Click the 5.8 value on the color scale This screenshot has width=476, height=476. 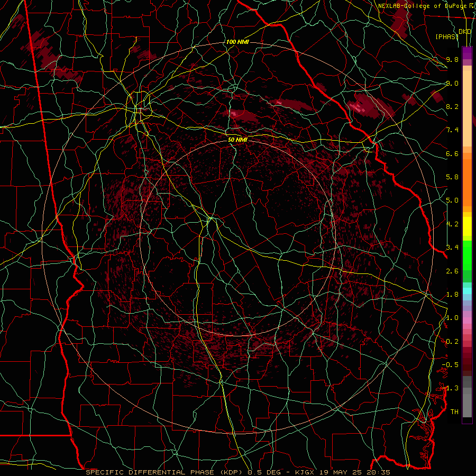tap(452, 177)
